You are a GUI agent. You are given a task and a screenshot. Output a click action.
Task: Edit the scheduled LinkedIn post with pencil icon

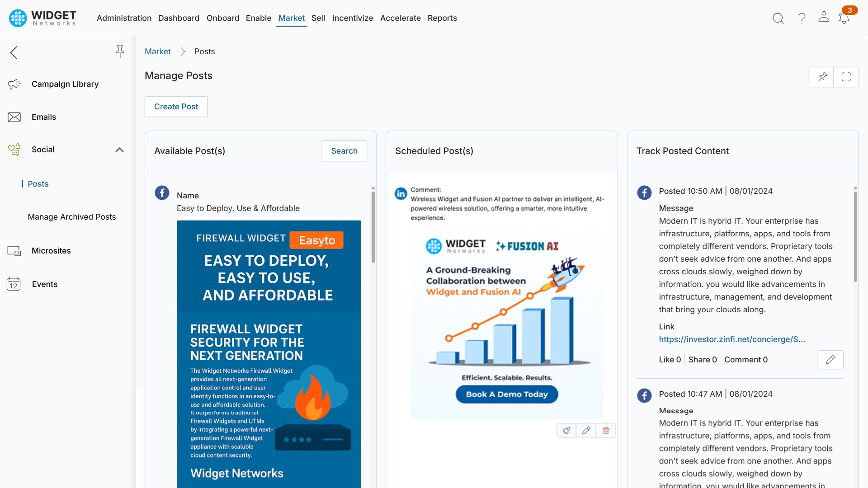coord(586,430)
